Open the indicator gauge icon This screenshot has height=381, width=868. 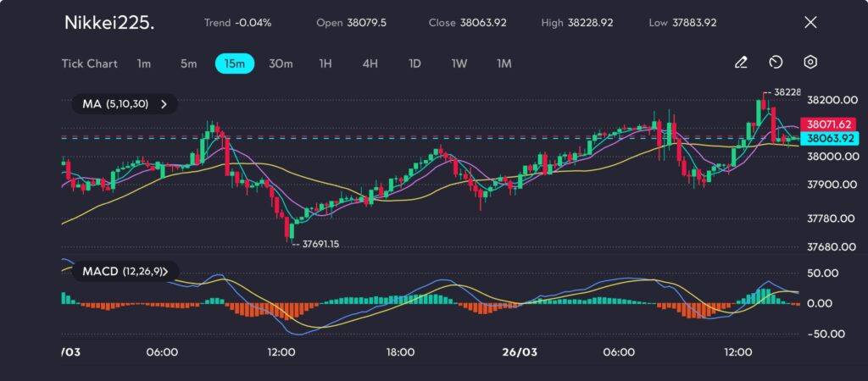tap(776, 63)
